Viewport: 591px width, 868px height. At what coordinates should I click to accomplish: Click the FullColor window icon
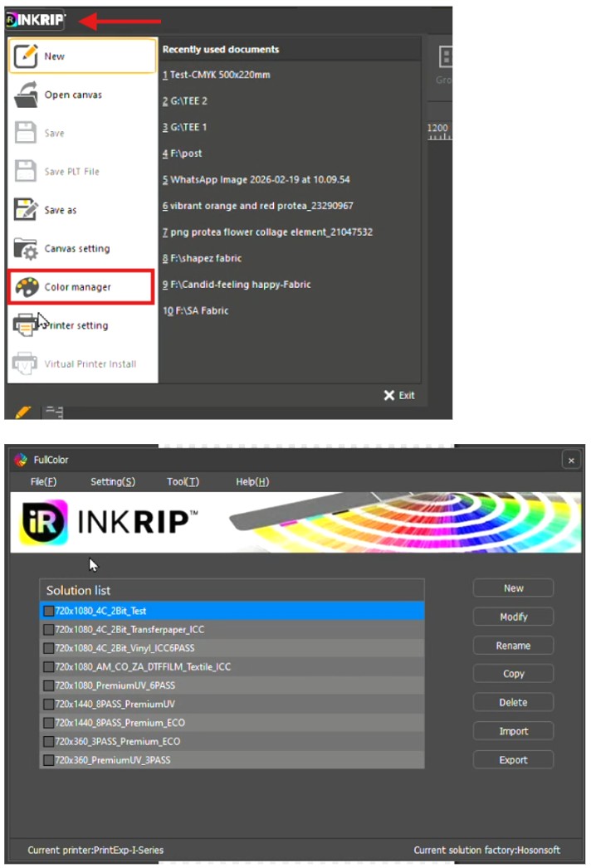pyautogui.click(x=21, y=460)
